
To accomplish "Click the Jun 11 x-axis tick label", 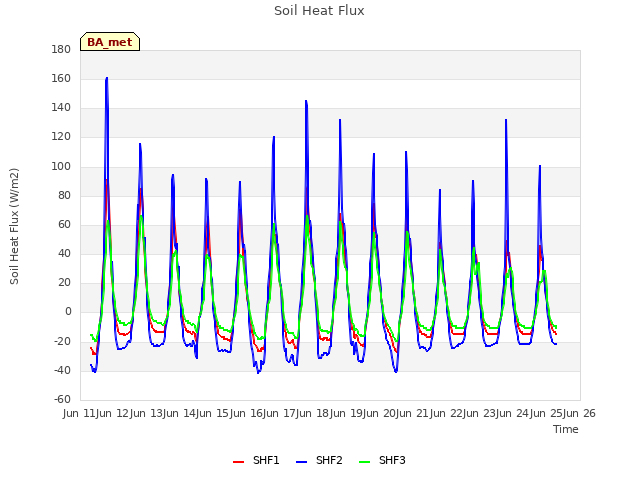I will pos(80,413).
